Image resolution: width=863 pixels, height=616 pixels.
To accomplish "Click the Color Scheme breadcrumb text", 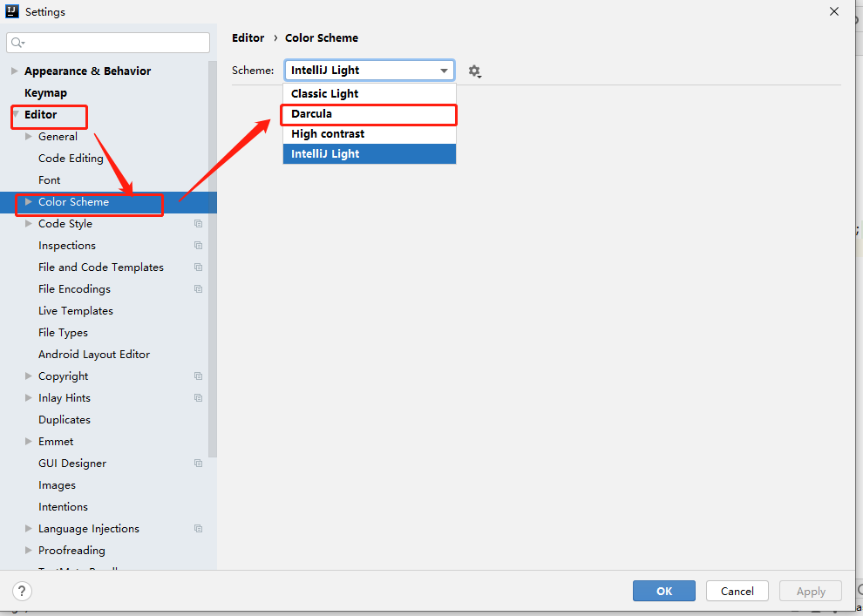I will point(322,38).
